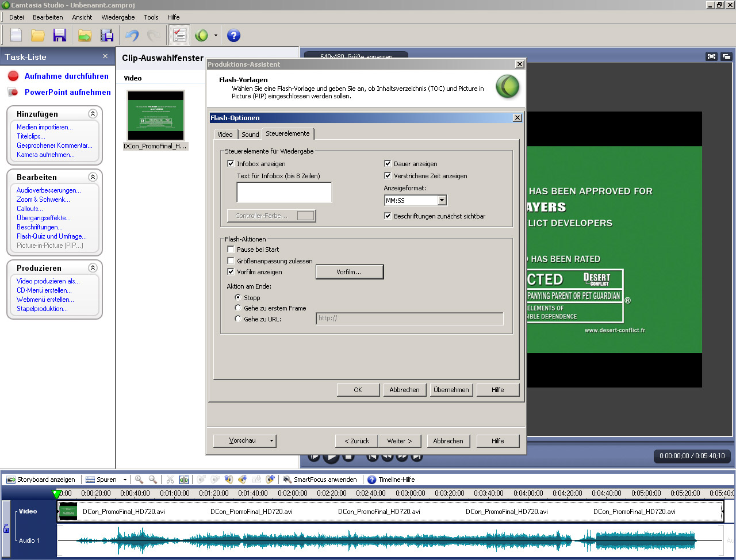
Task: Disable Beschriftungen zunächst sichtbar
Action: point(388,216)
